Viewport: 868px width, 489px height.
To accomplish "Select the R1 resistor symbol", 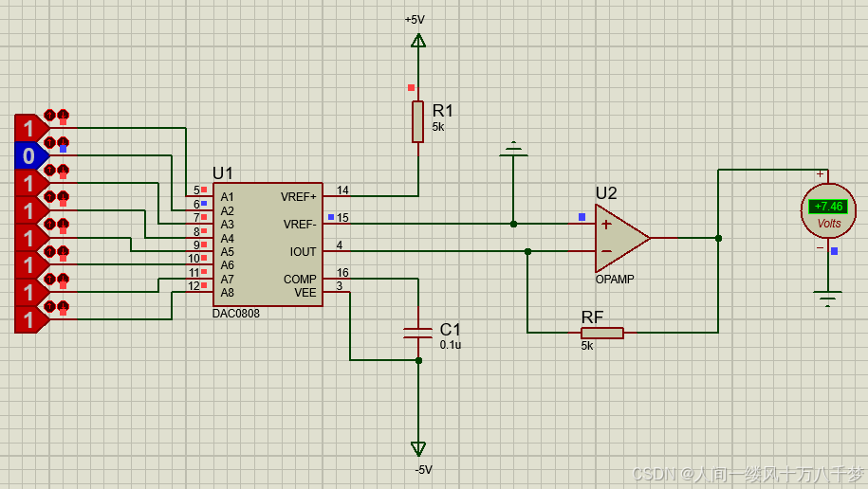I will 418,121.
